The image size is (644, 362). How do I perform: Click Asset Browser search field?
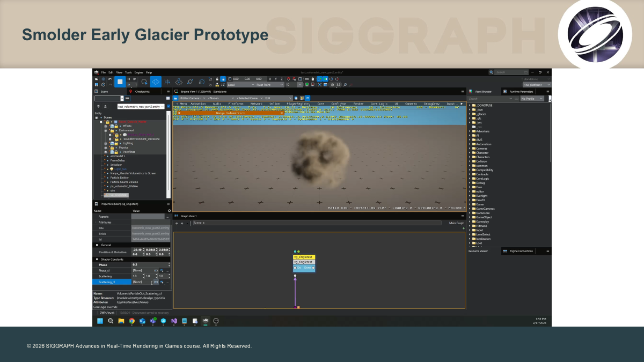pyautogui.click(x=490, y=99)
